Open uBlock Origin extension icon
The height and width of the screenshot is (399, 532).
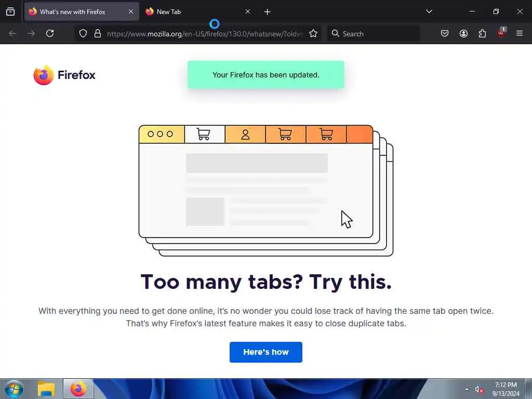point(501,33)
